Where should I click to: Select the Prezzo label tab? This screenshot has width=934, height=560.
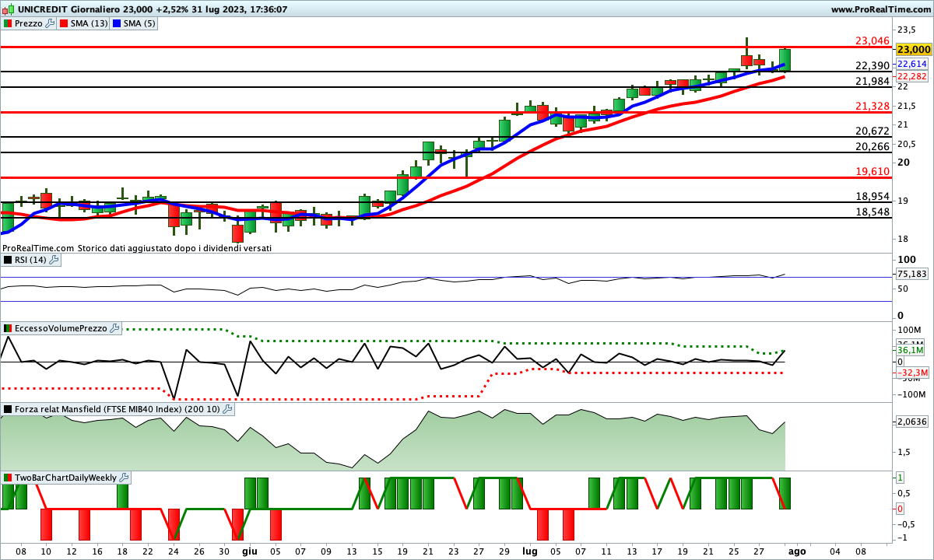click(29, 23)
